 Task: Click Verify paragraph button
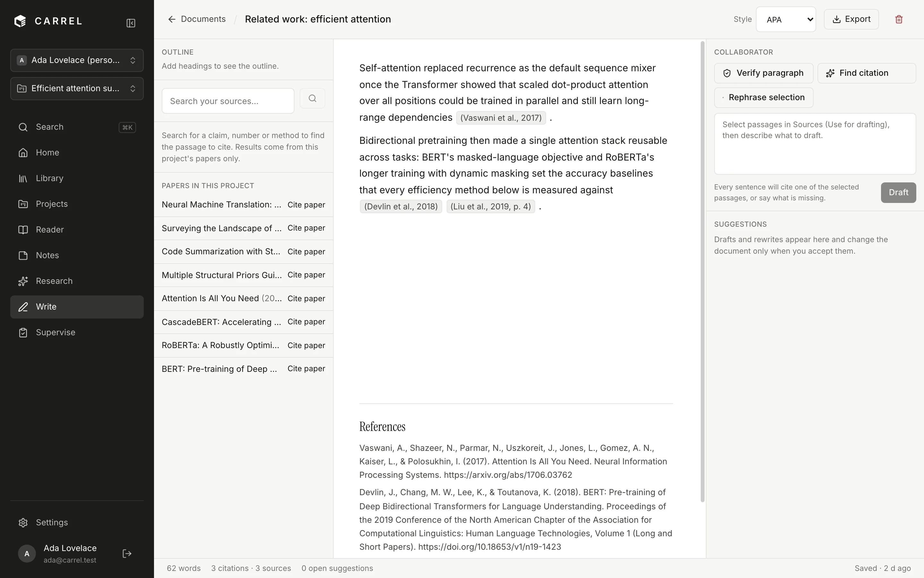pyautogui.click(x=764, y=73)
